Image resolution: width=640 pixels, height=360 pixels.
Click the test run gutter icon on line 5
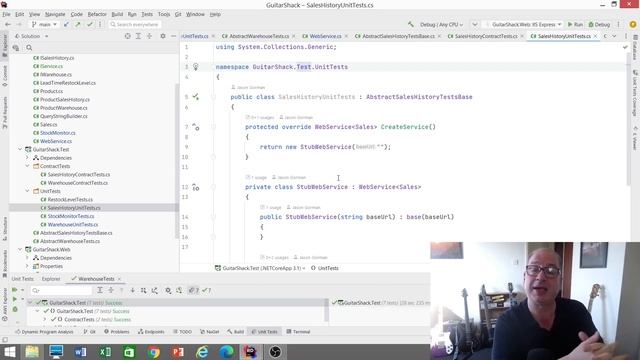pyautogui.click(x=196, y=97)
